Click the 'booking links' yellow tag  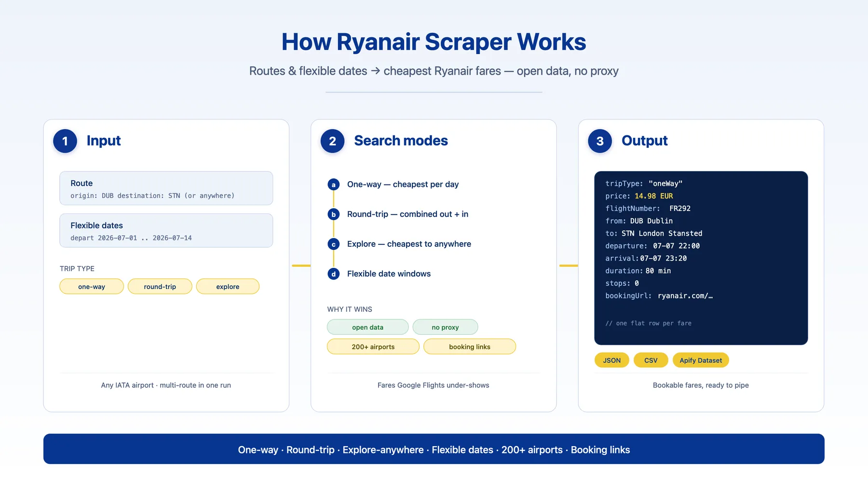pos(470,347)
